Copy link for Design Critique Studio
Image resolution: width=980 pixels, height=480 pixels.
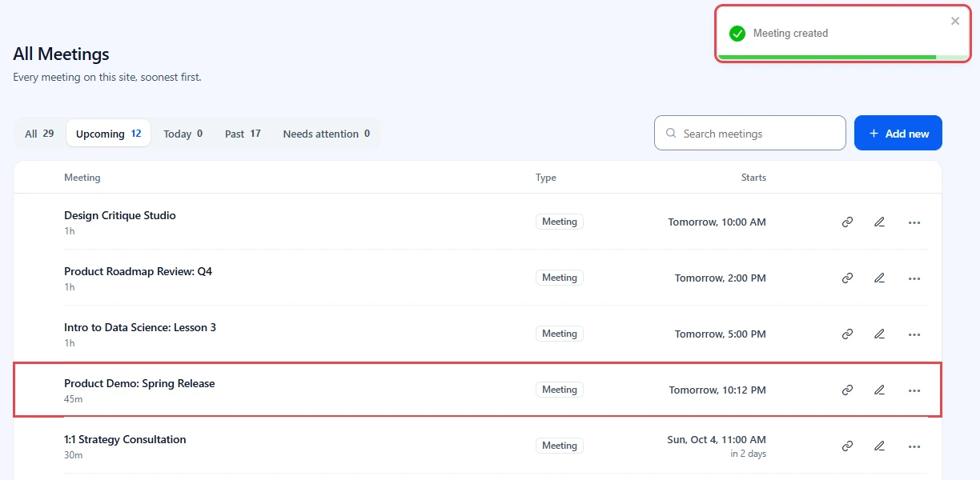847,222
